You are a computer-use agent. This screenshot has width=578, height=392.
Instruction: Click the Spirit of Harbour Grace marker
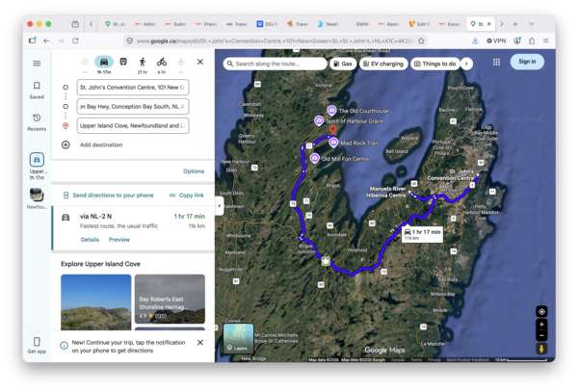click(x=319, y=120)
